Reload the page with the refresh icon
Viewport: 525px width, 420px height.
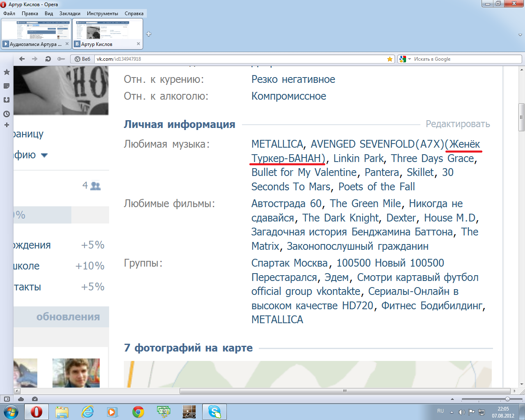48,59
